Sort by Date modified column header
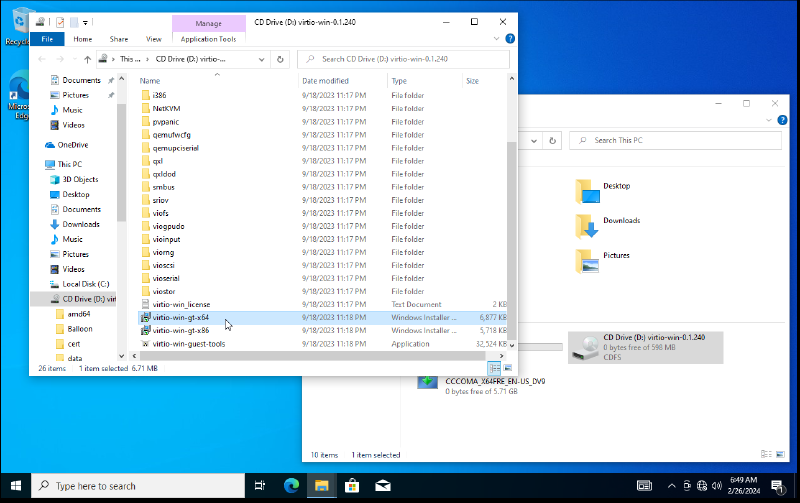This screenshot has width=800, height=503. coord(325,81)
